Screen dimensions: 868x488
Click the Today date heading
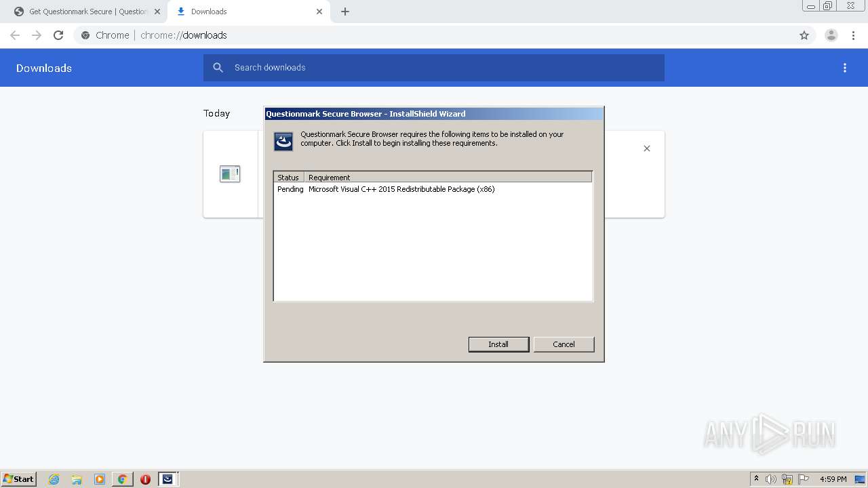pyautogui.click(x=217, y=113)
